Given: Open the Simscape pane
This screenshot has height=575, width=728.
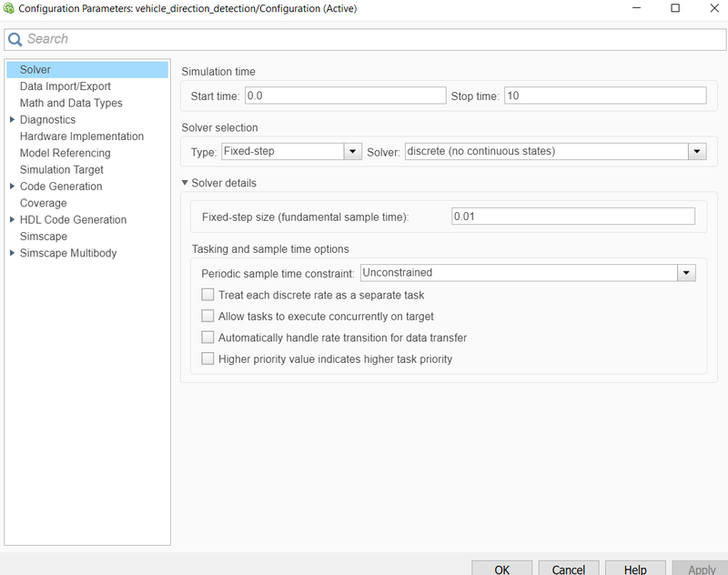Looking at the screenshot, I should (x=43, y=237).
